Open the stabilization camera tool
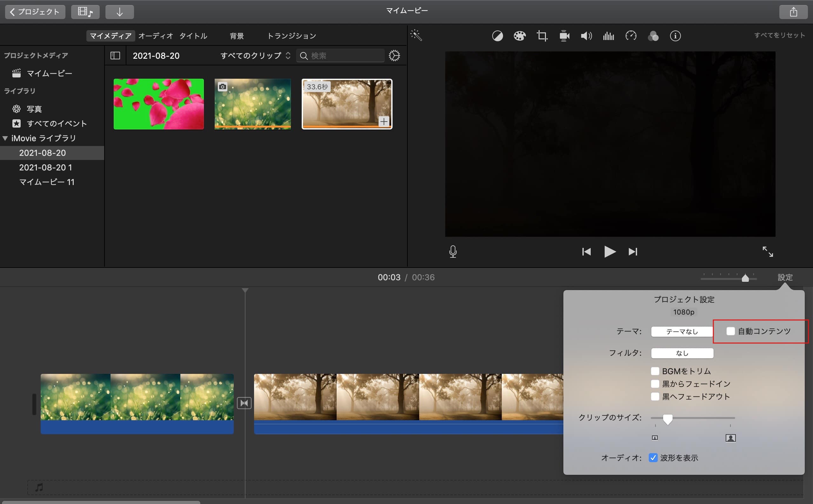Screen dimensions: 813x504 [x=564, y=36]
